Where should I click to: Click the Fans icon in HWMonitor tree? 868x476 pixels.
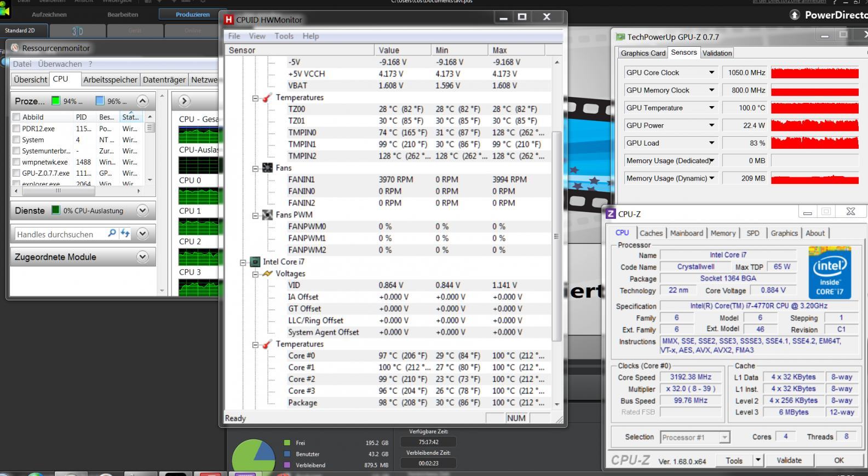pos(267,168)
